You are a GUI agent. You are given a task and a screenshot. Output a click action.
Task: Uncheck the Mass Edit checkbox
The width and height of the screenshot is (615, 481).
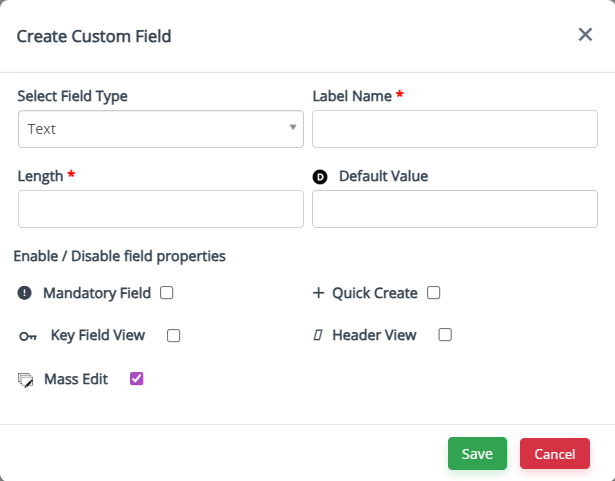pyautogui.click(x=136, y=379)
